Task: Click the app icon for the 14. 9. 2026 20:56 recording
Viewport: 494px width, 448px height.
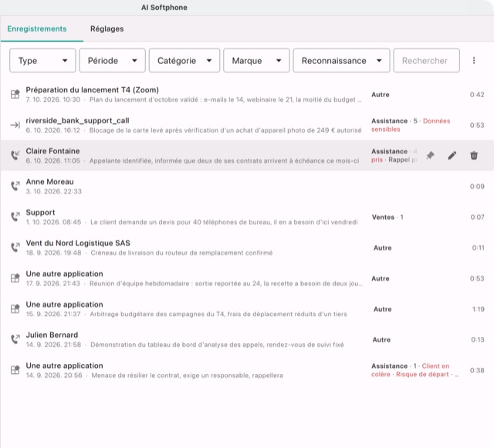Action: (x=15, y=370)
